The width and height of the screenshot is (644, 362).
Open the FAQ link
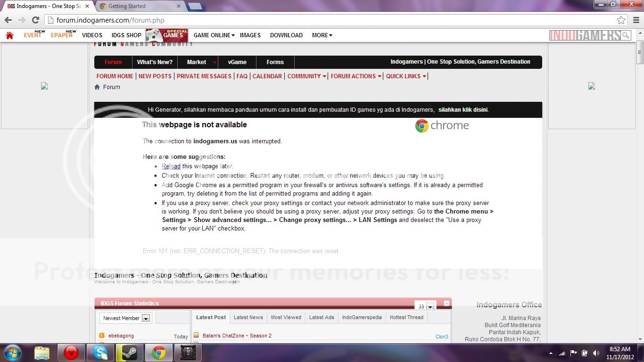pyautogui.click(x=242, y=76)
